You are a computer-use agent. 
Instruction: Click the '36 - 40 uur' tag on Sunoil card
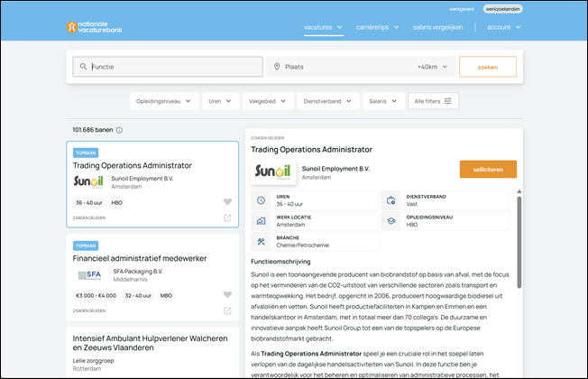point(89,203)
